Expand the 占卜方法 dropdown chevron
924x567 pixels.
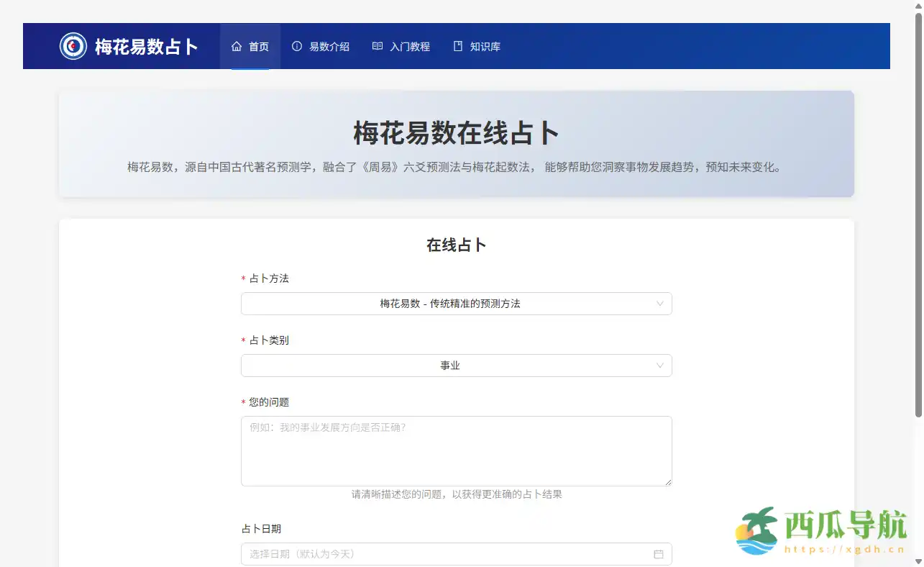(660, 304)
